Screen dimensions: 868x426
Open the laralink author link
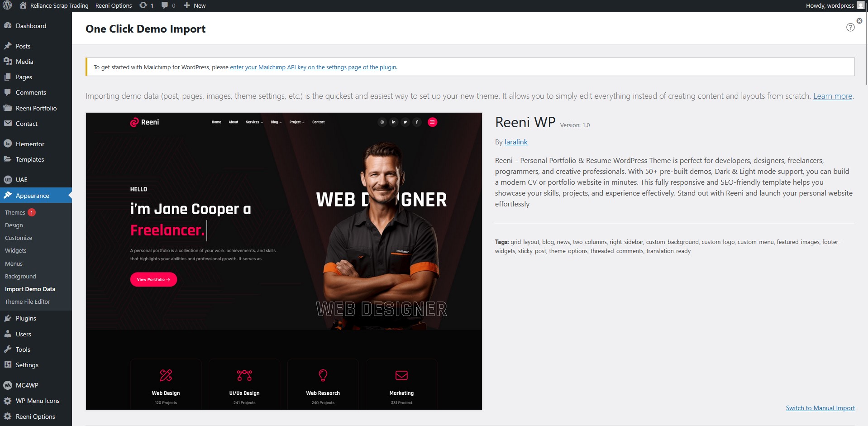click(x=516, y=142)
